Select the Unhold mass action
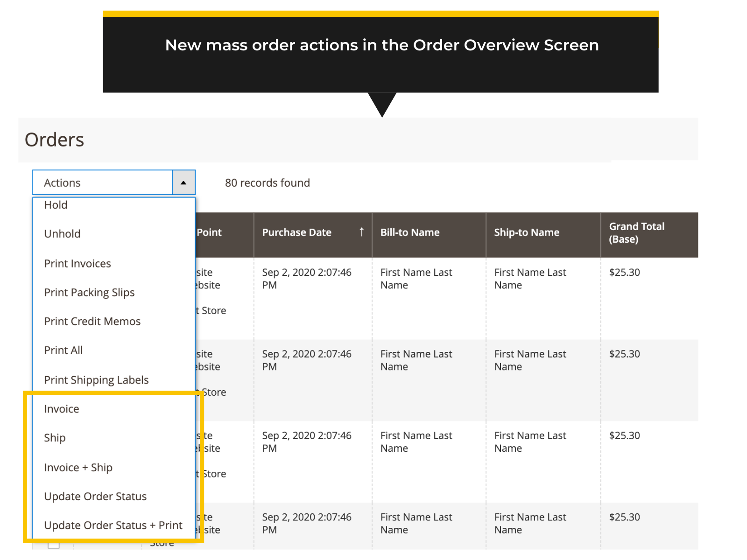This screenshot has height=560, width=747. click(62, 234)
